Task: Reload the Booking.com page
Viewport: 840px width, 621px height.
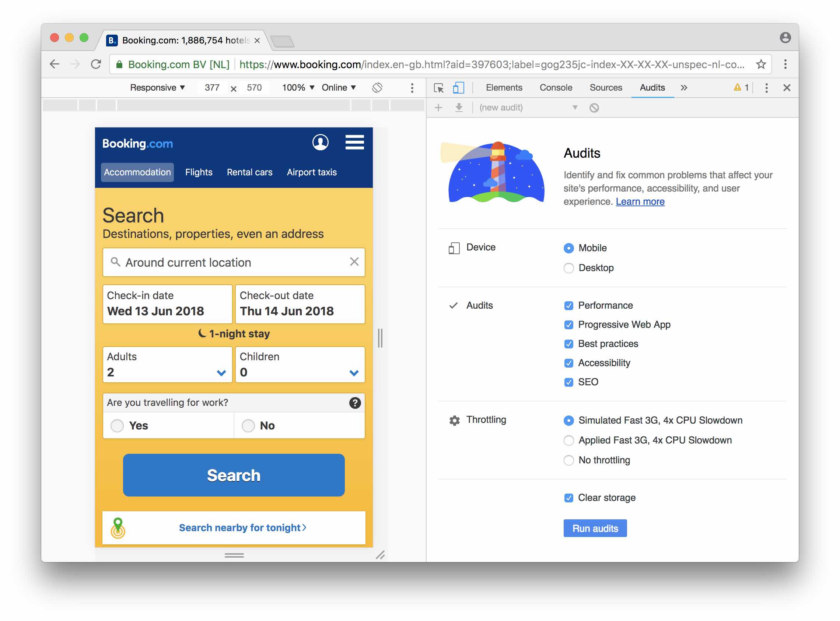Action: pyautogui.click(x=96, y=64)
